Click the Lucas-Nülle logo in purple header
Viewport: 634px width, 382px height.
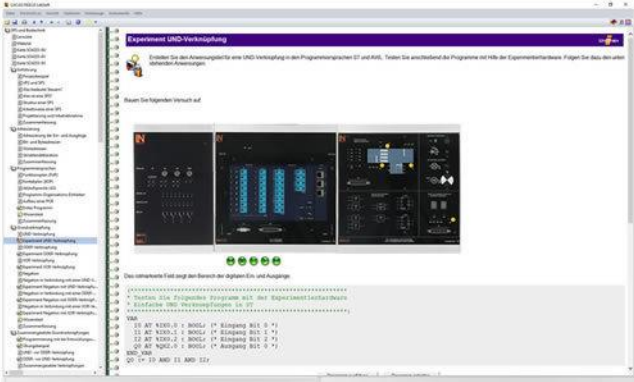[609, 40]
